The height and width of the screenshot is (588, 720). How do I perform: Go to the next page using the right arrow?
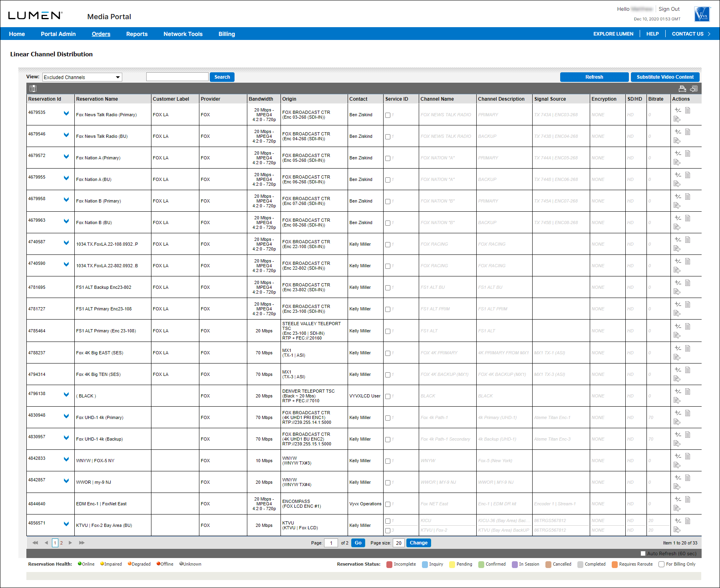(70, 543)
